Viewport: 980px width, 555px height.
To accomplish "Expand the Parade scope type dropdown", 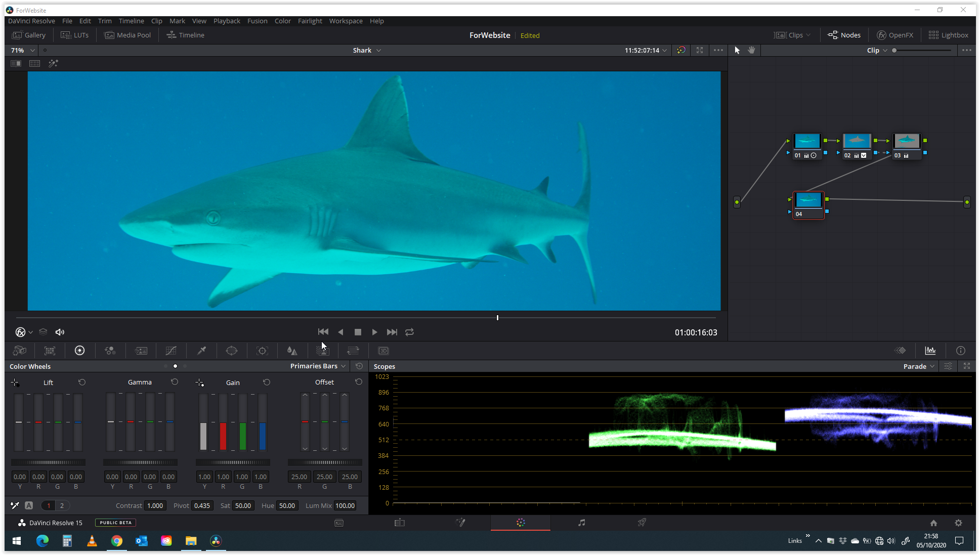I will 919,366.
